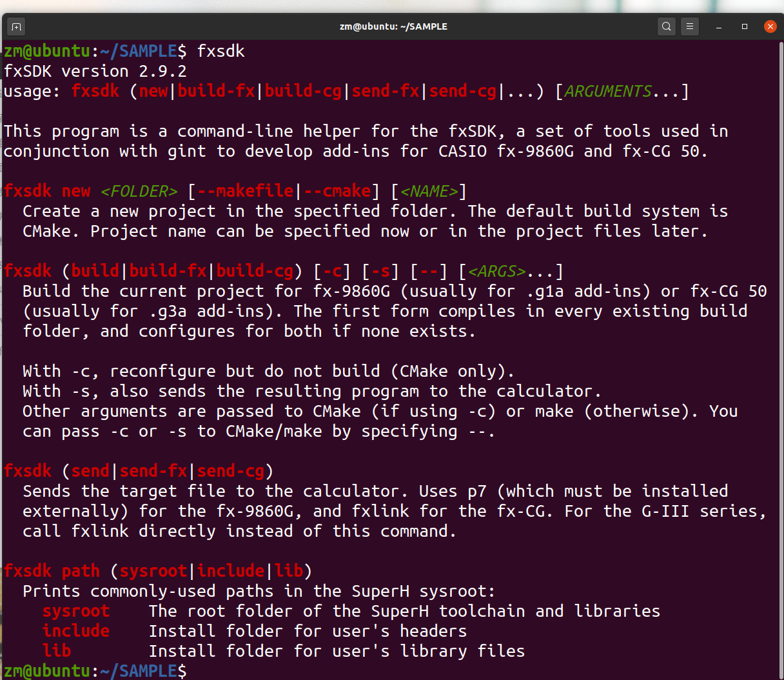Minimize the terminal window
This screenshot has width=784, height=680.
719,26
